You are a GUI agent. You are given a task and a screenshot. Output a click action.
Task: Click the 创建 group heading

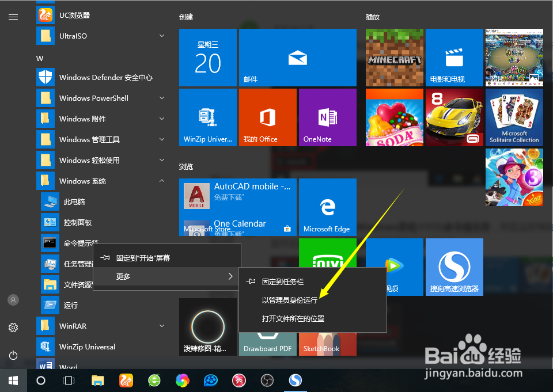(186, 17)
